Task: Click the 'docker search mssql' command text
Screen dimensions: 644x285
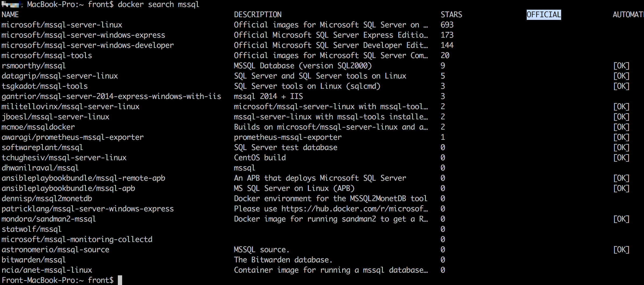Action: tap(158, 5)
